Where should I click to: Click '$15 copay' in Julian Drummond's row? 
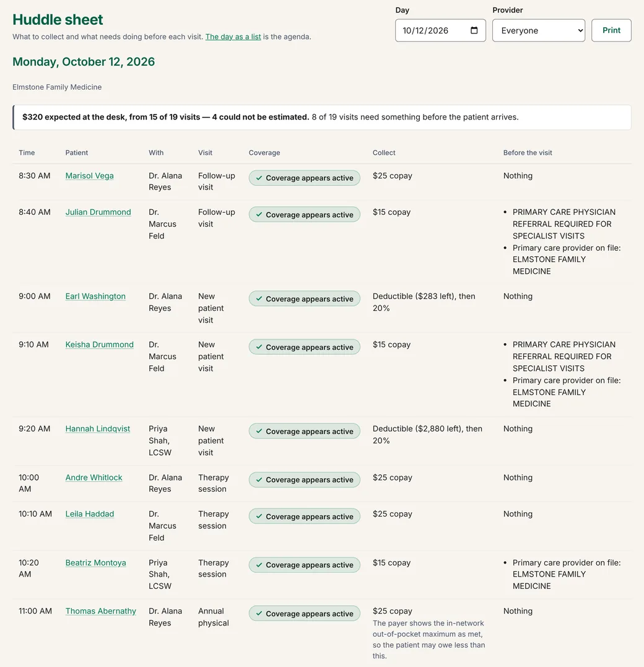click(392, 212)
